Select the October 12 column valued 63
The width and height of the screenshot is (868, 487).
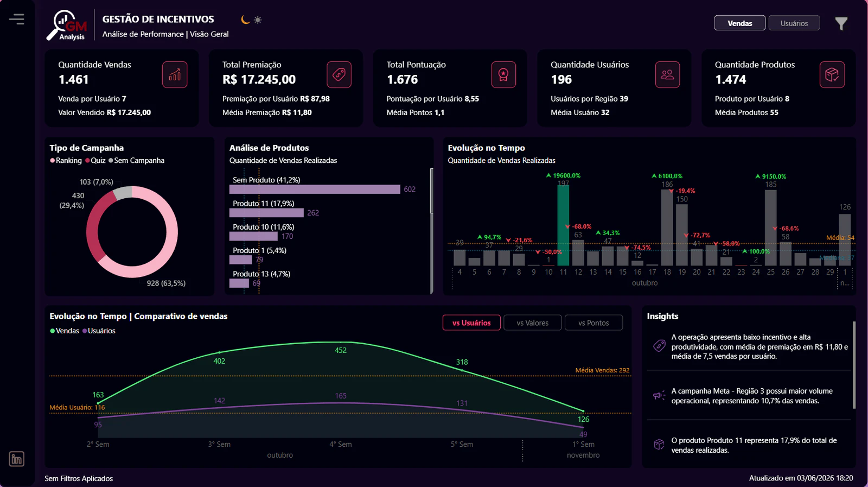point(578,252)
